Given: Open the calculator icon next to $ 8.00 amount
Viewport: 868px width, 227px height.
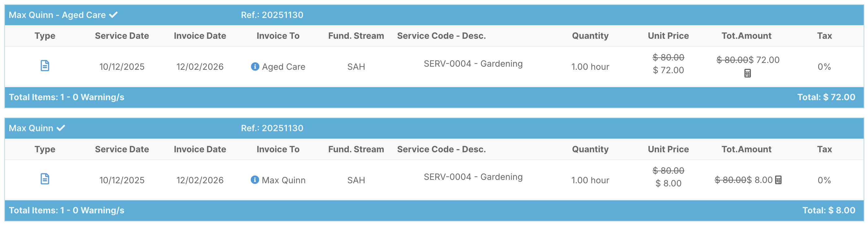Looking at the screenshot, I should coord(778,180).
